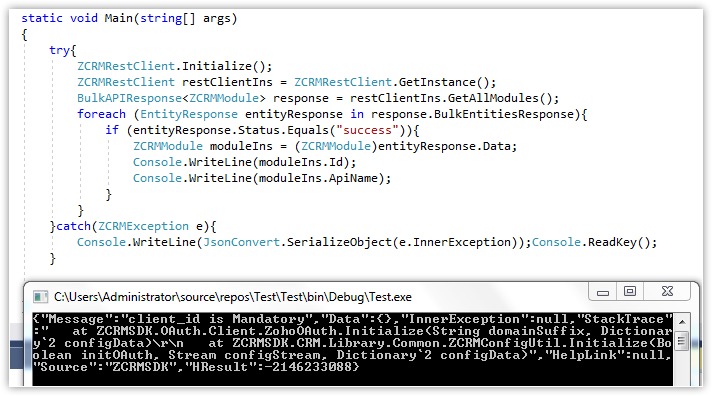Click '"HelpLink":null' in console output
The image size is (712, 396).
pyautogui.click(x=606, y=355)
